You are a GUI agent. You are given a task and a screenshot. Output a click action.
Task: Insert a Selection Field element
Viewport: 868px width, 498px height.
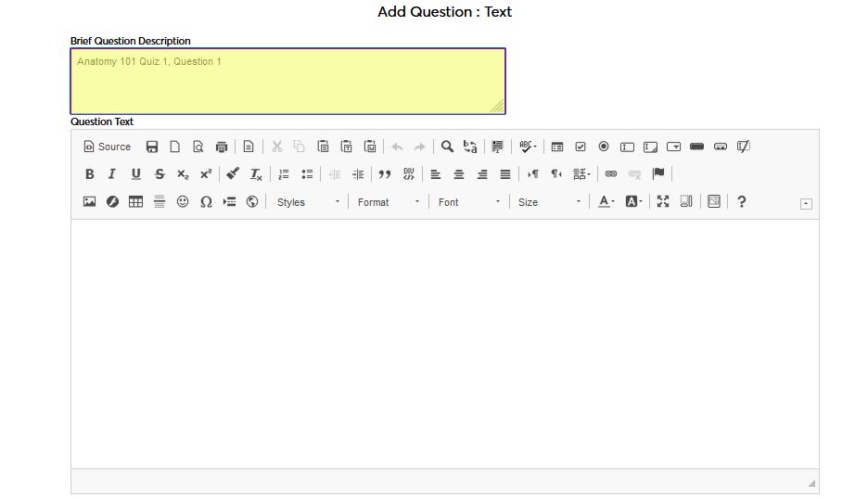tap(673, 147)
